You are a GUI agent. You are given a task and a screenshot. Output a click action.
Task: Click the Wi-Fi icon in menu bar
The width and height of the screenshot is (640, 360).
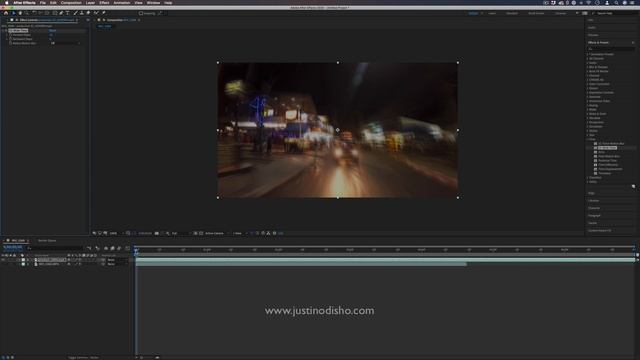coord(588,3)
